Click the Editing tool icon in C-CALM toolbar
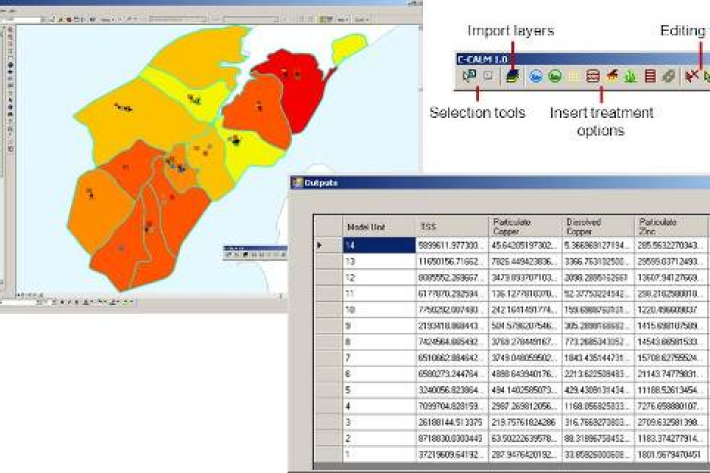This screenshot has width=710, height=473. [690, 75]
